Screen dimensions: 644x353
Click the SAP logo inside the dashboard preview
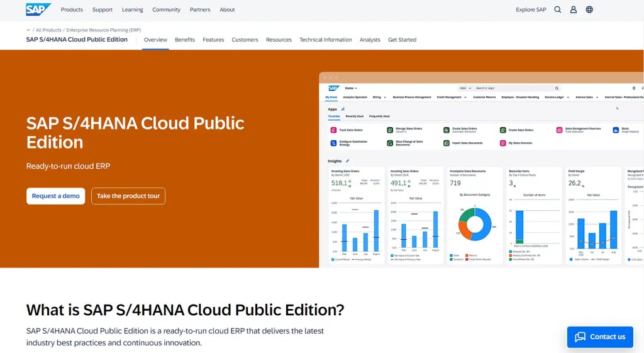(333, 88)
